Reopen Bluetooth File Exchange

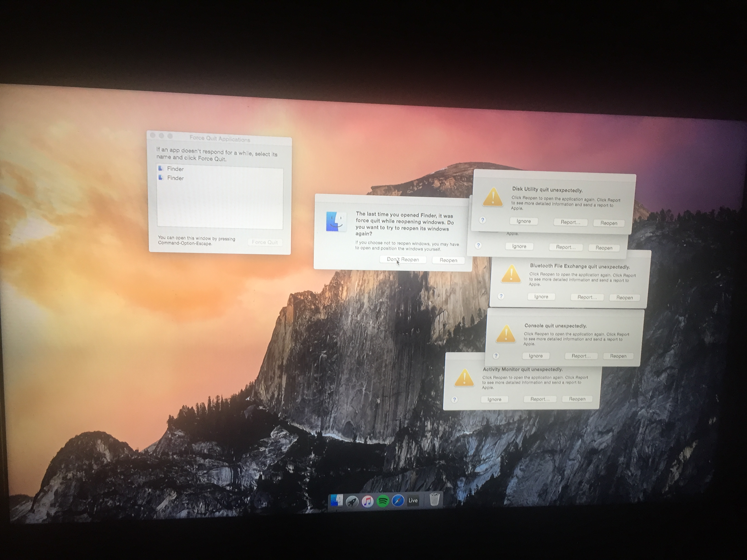[x=624, y=297]
